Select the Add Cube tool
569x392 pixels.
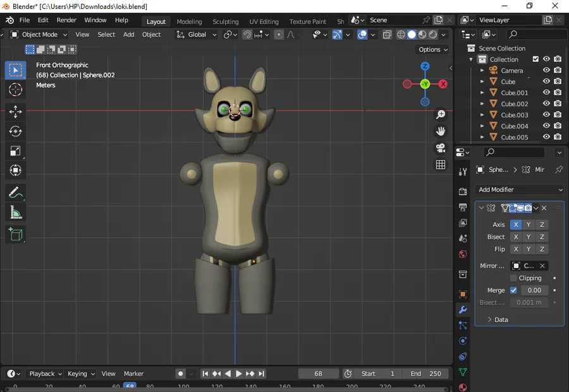[15, 235]
